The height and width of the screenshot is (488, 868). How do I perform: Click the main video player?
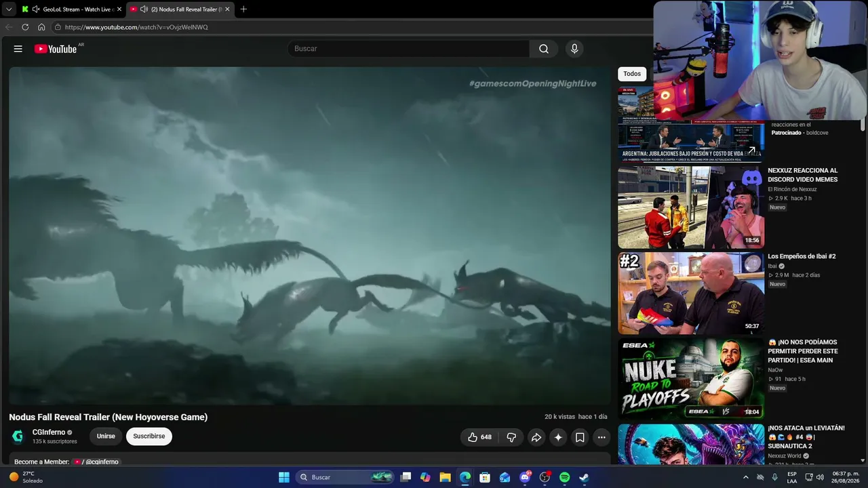[310, 236]
